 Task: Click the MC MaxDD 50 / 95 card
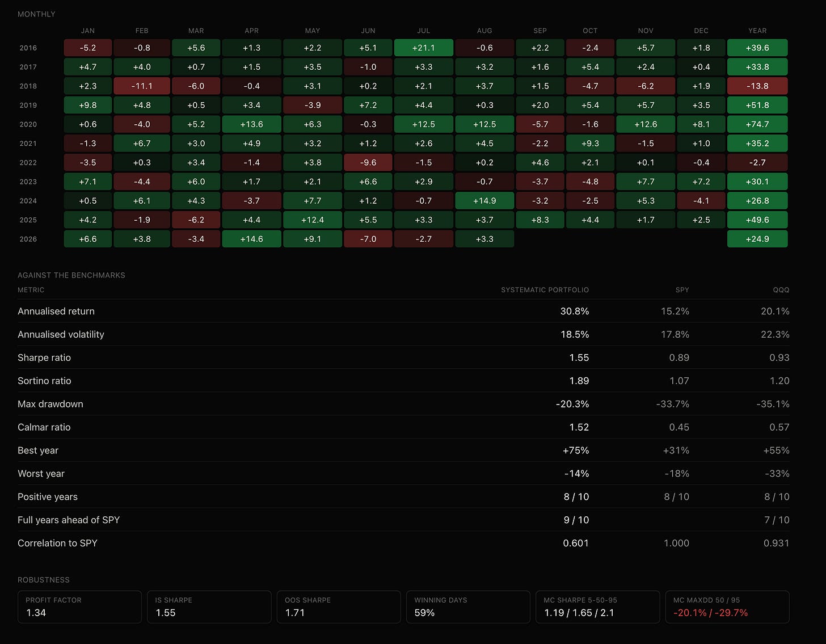click(x=727, y=607)
